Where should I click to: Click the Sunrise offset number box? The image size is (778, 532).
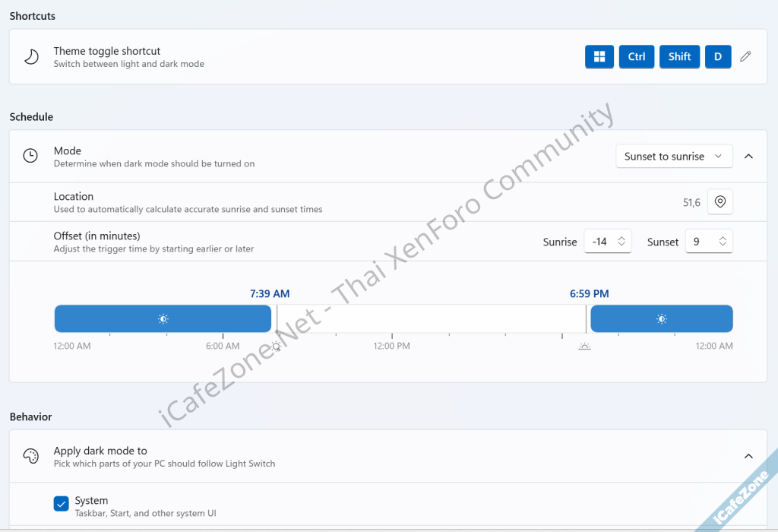[x=600, y=242]
